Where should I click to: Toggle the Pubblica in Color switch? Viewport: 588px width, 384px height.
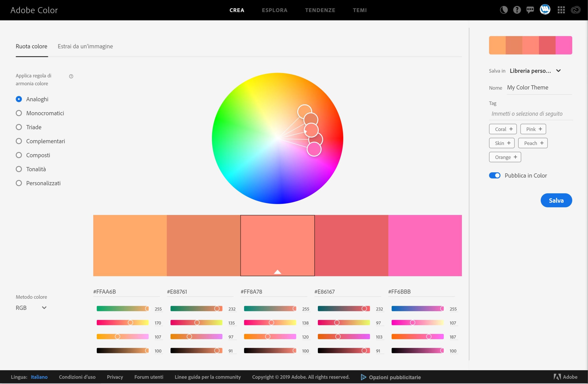[x=495, y=175]
